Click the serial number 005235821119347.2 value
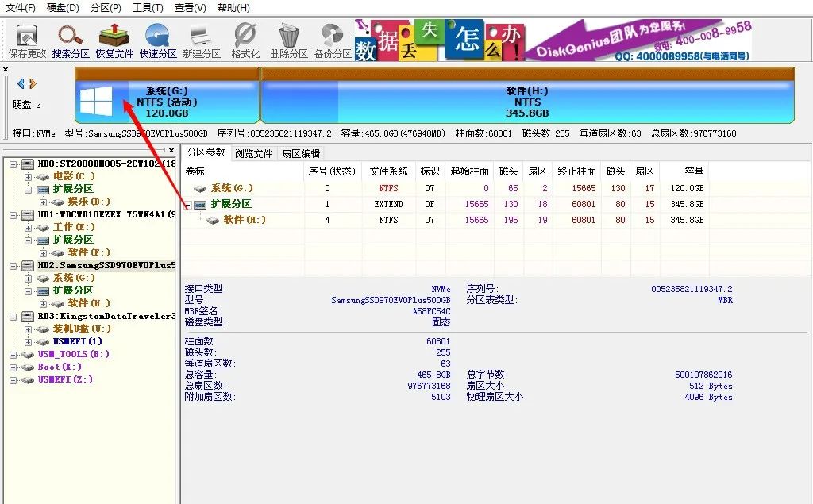Viewport: 813px width, 504px height. [x=692, y=290]
